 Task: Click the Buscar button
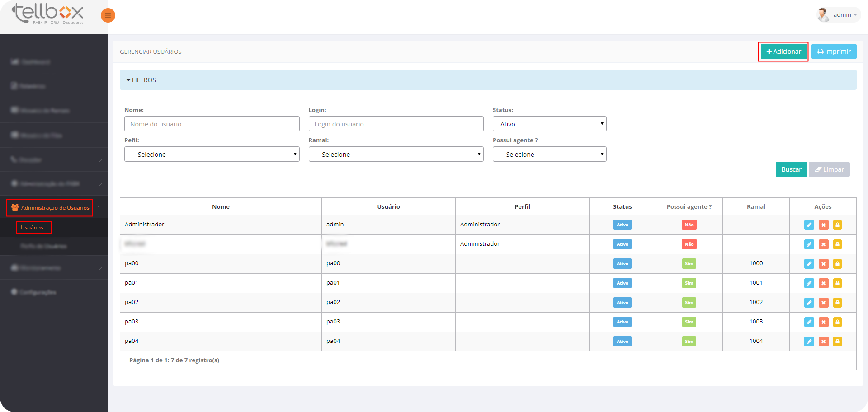tap(791, 169)
